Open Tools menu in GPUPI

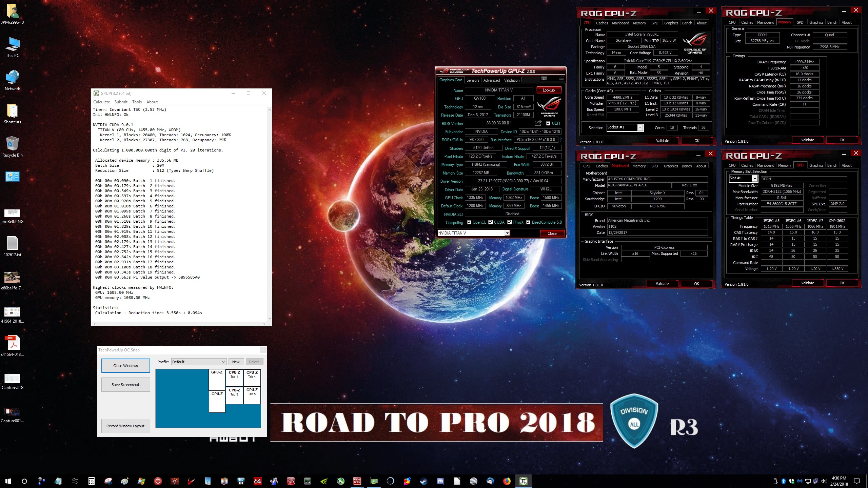pyautogui.click(x=137, y=102)
